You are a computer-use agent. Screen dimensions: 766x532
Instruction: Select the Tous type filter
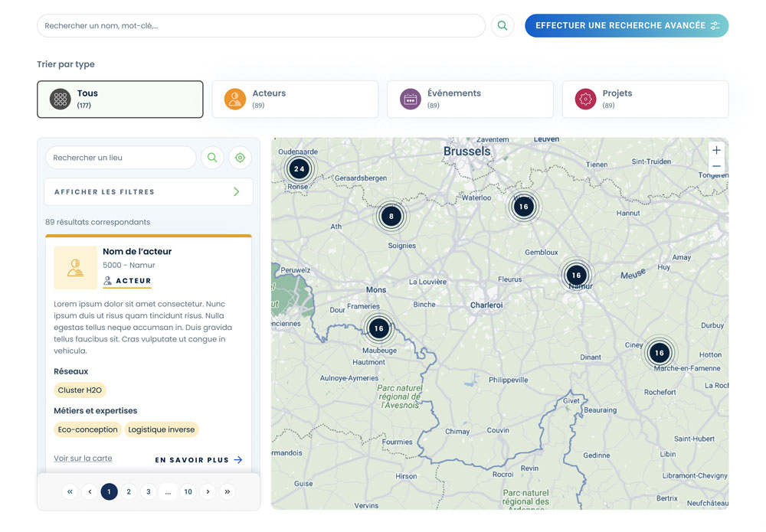coord(120,99)
